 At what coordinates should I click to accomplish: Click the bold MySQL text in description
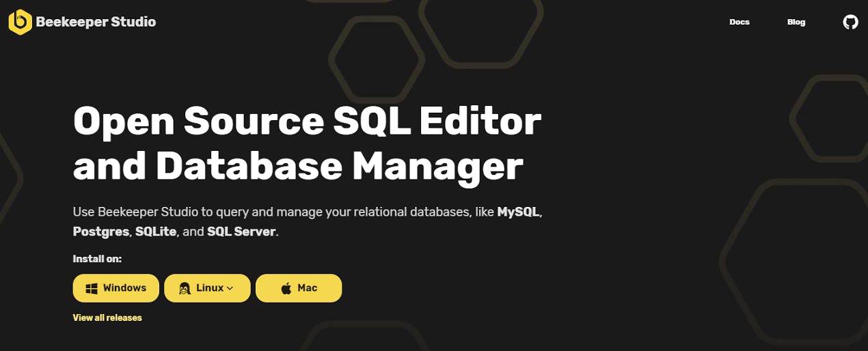point(519,212)
